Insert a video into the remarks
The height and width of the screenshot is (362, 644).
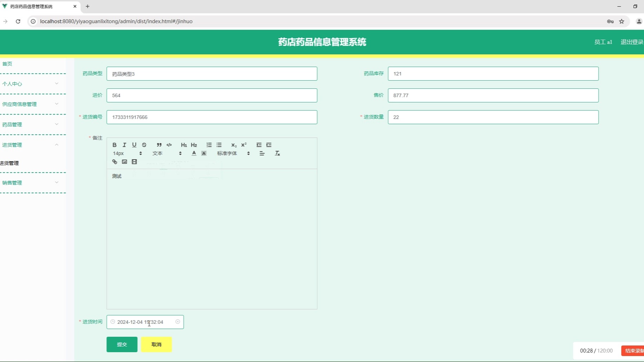pyautogui.click(x=134, y=162)
